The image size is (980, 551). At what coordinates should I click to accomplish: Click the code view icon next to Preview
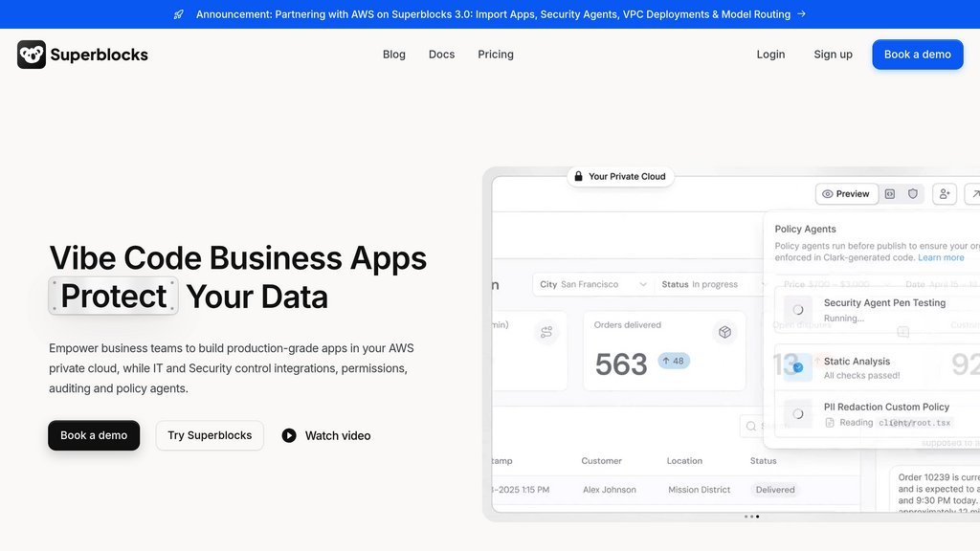pyautogui.click(x=890, y=193)
